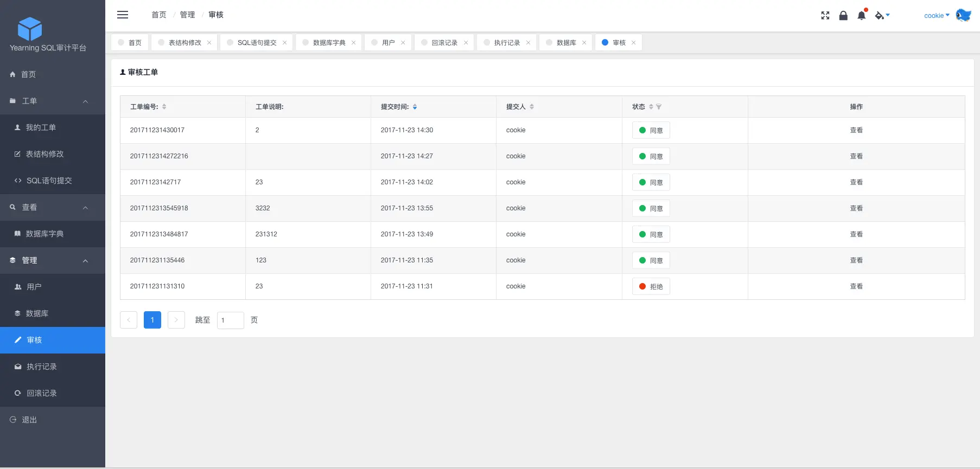Screen dimensions: 980x469
Task: Select page 1 in pagination
Action: click(x=152, y=320)
